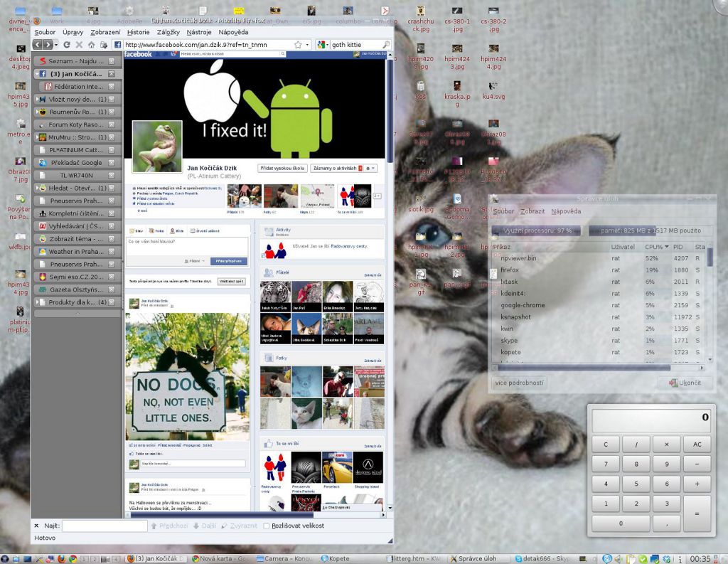Switch to the Forum Koty Raso tab
Screen dimensions: 728x564
[x=77, y=124]
